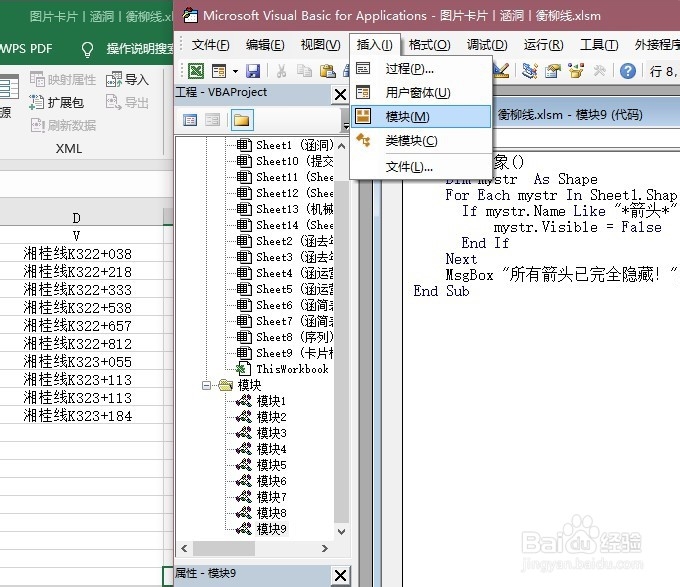
Task: Close the 属性 - 模块9 properties pane
Action: 340,575
